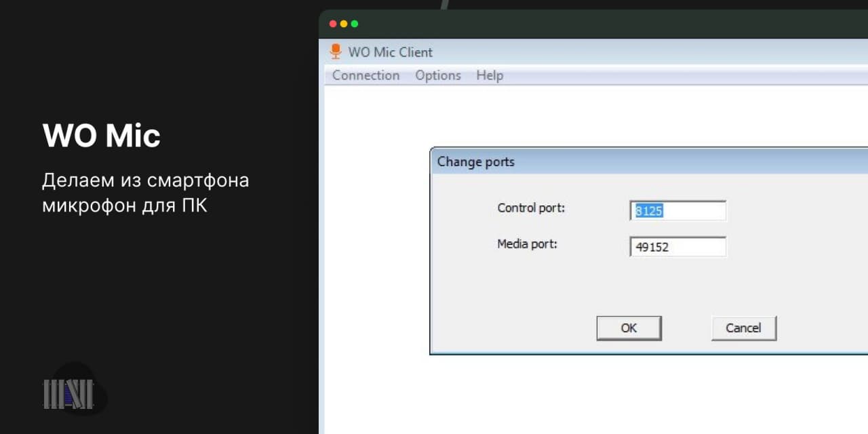Click the WO Mic Client title text
Viewport: 868px width, 434px height.
tap(390, 52)
